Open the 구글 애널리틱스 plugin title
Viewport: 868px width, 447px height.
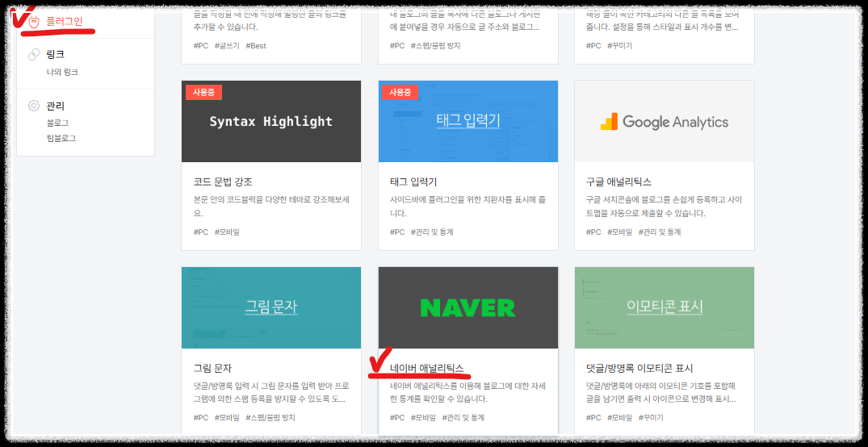pyautogui.click(x=619, y=182)
